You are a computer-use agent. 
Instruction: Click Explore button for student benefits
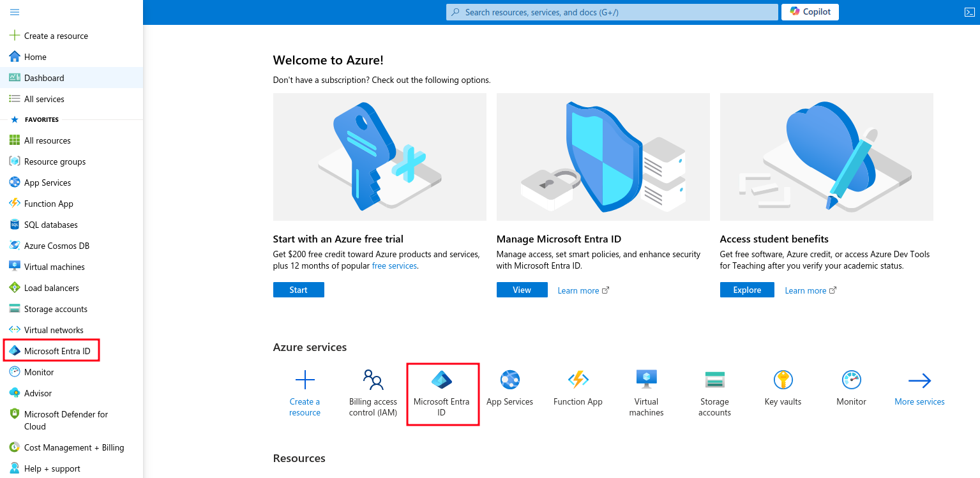tap(747, 290)
